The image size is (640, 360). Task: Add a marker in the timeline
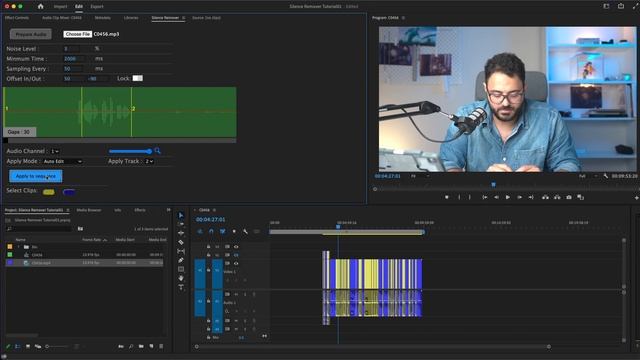point(234,231)
